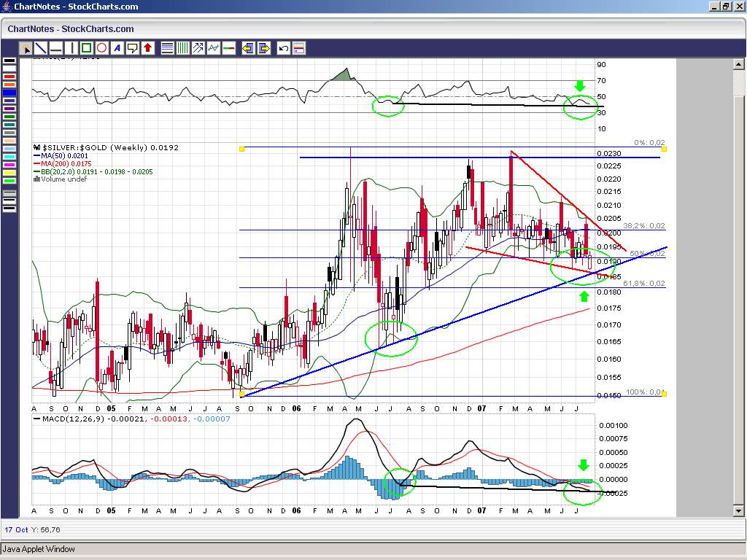Viewport: 747px width, 560px height.
Task: Select the diagonal trendline drawing tool
Action: point(41,49)
